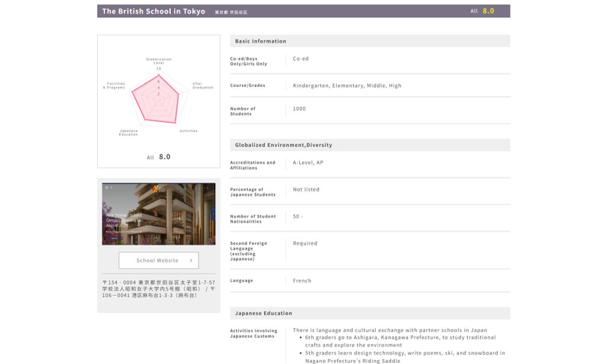Click the Japanese location text in header

pos(231,12)
